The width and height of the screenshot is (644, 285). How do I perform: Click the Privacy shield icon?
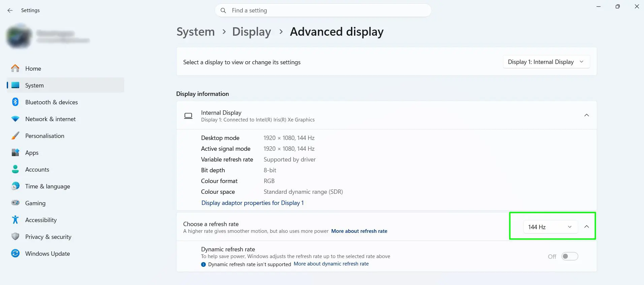[15, 237]
